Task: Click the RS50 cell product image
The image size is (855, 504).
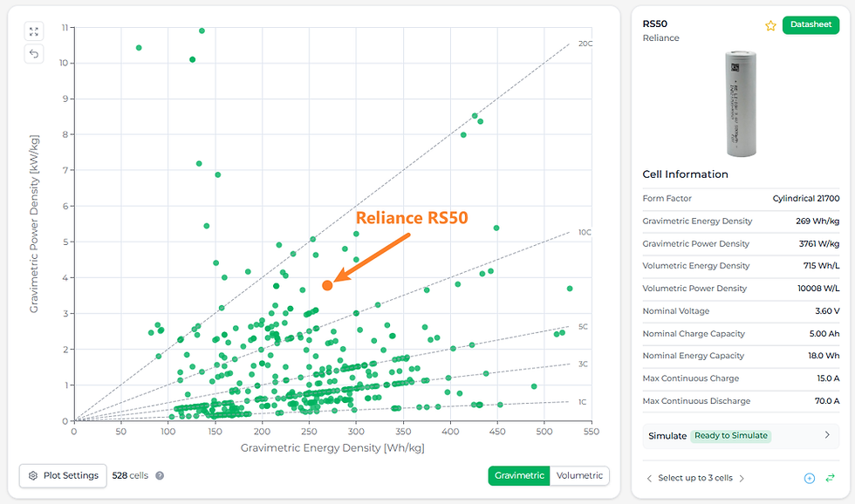Action: pyautogui.click(x=741, y=104)
